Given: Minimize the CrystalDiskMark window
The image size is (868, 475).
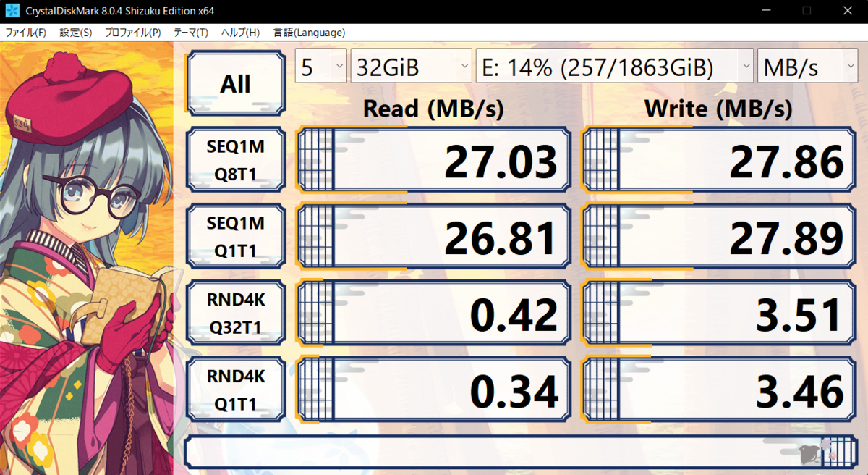Looking at the screenshot, I should click(767, 11).
